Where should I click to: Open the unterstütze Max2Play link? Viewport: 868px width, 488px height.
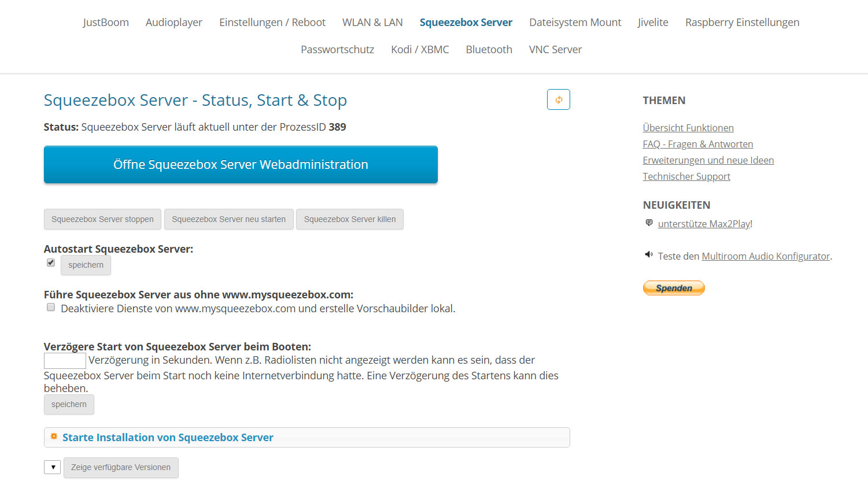click(705, 224)
